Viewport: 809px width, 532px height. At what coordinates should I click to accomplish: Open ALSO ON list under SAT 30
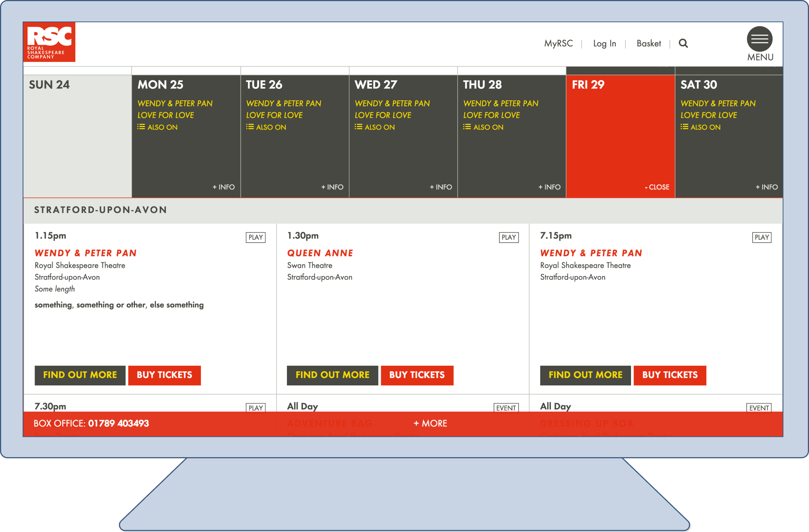(701, 127)
